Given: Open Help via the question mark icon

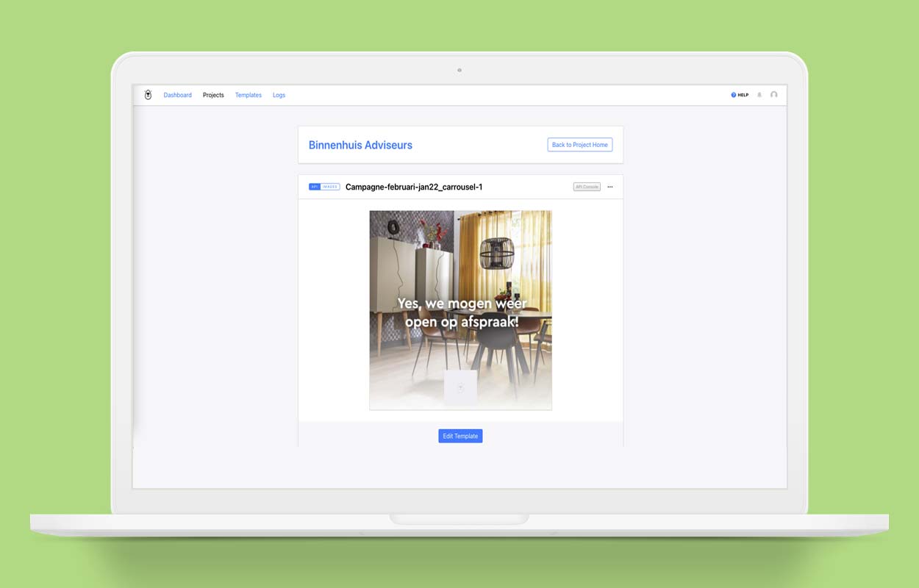Looking at the screenshot, I should point(733,95).
